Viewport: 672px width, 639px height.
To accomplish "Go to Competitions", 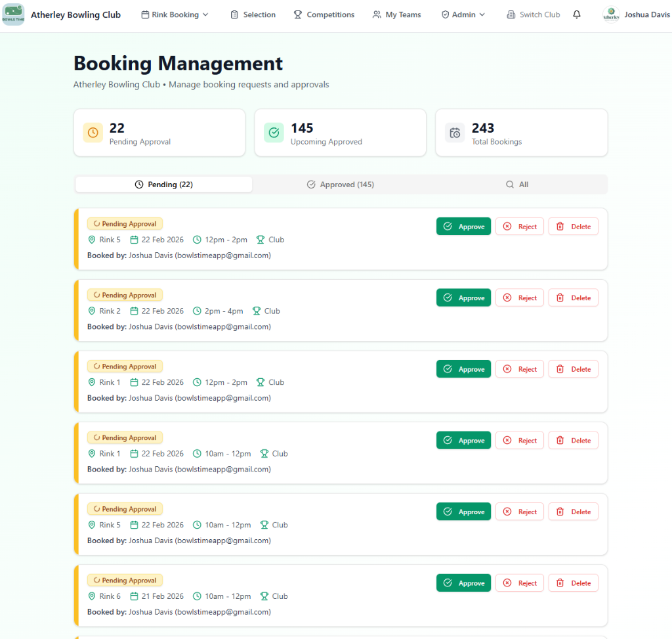I will [324, 14].
